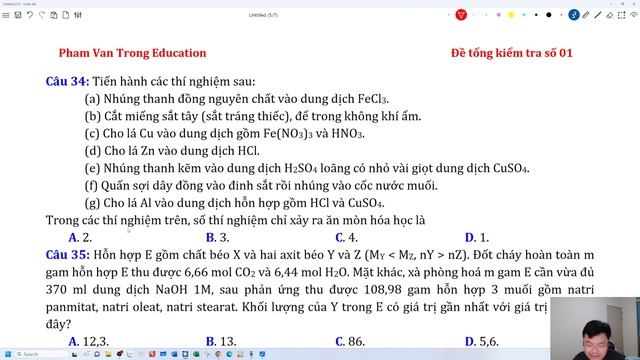Click answer D. 5,6. for Câu 35
640x360 pixels.
482,341
